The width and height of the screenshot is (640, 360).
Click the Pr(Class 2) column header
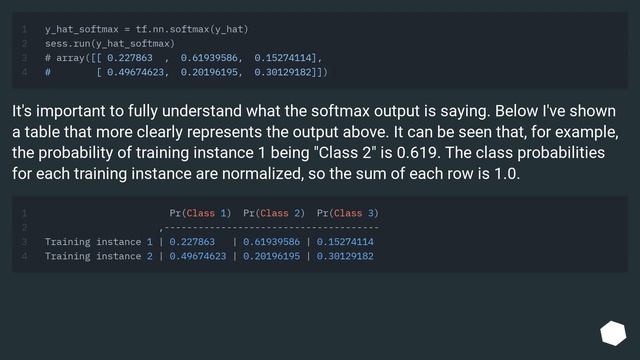pyautogui.click(x=274, y=213)
